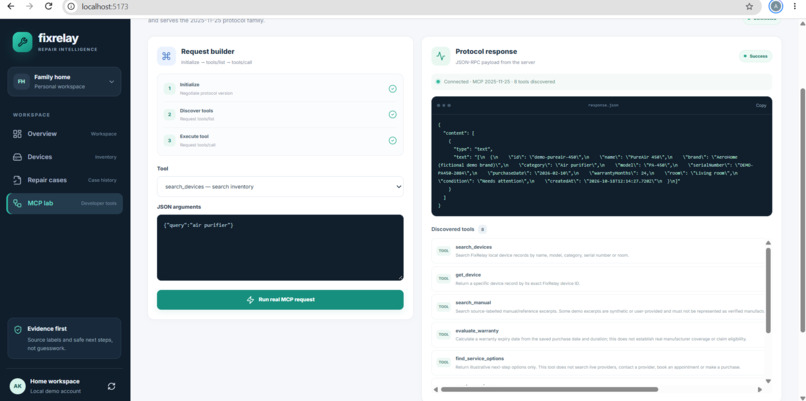Click the TOOL badge next to get_device
This screenshot has height=401, width=806.
(x=444, y=279)
